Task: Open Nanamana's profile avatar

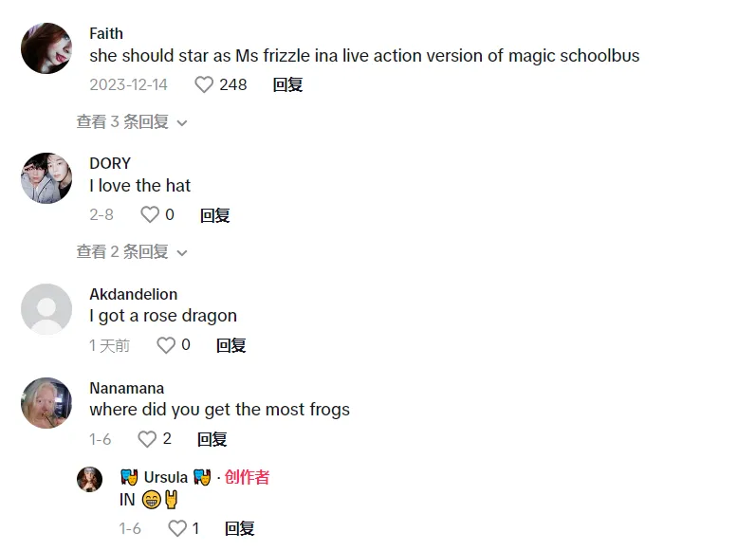Action: click(46, 402)
